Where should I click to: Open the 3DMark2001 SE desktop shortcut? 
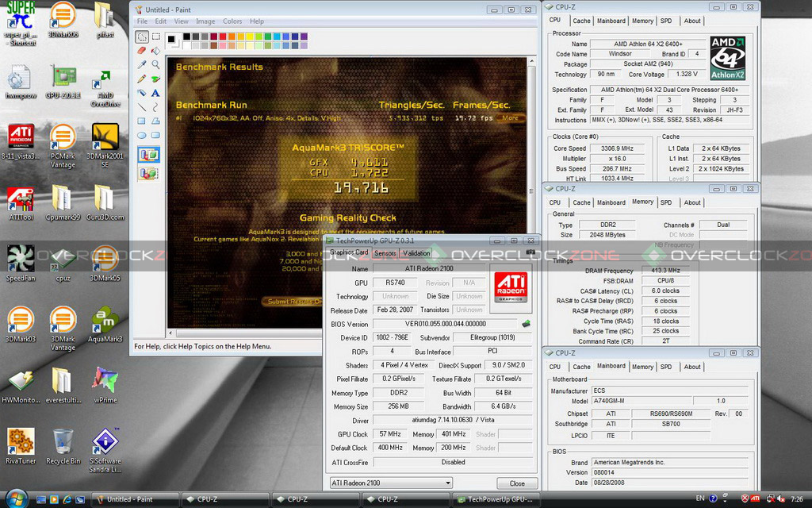click(105, 146)
